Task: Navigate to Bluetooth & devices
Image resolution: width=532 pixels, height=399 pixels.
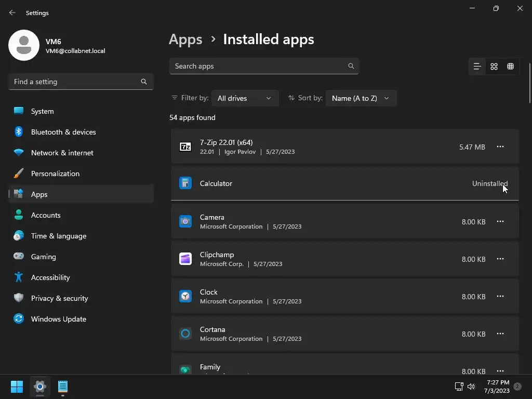Action: [x=63, y=132]
